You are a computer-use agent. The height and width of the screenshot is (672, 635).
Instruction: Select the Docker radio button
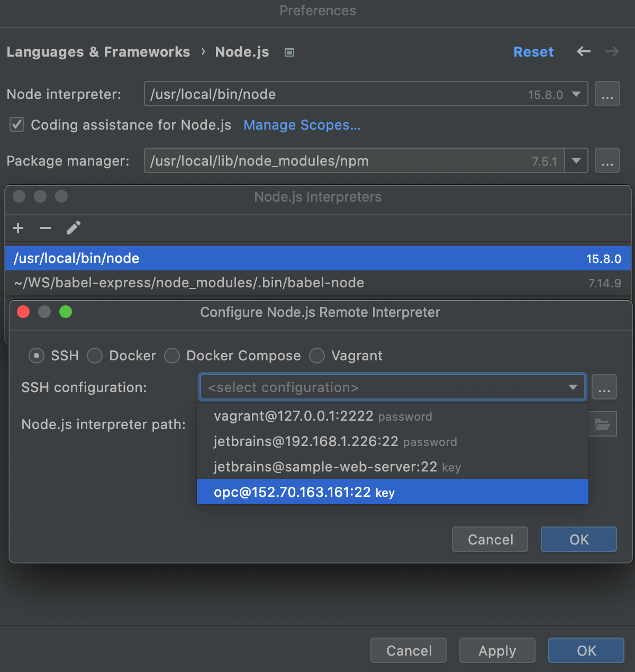tap(95, 356)
